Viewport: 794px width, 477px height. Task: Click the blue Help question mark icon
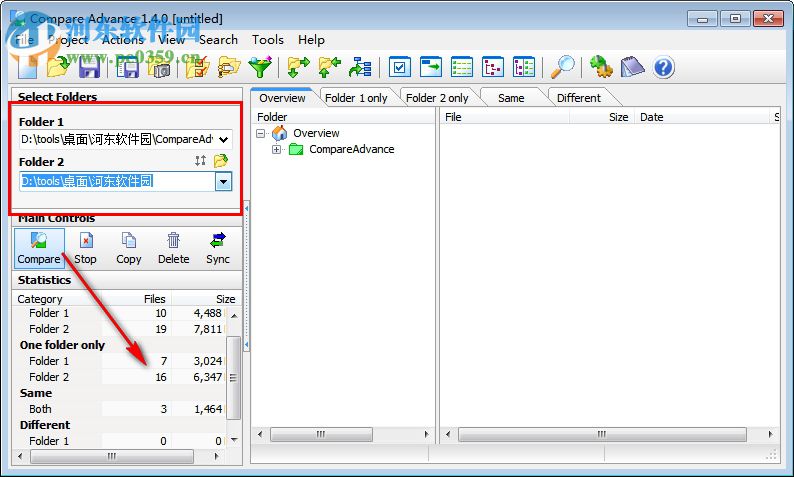[663, 67]
